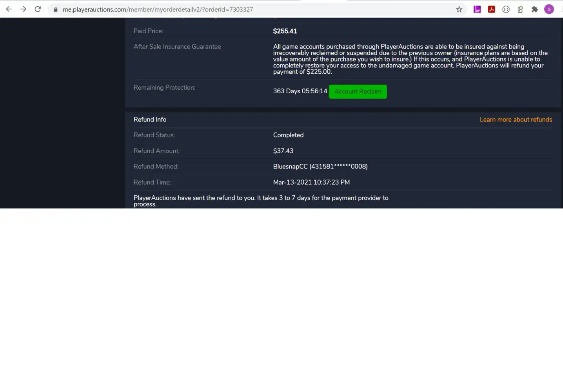Bookmark this page with the star icon
Image resolution: width=563 pixels, height=392 pixels.
pos(459,9)
